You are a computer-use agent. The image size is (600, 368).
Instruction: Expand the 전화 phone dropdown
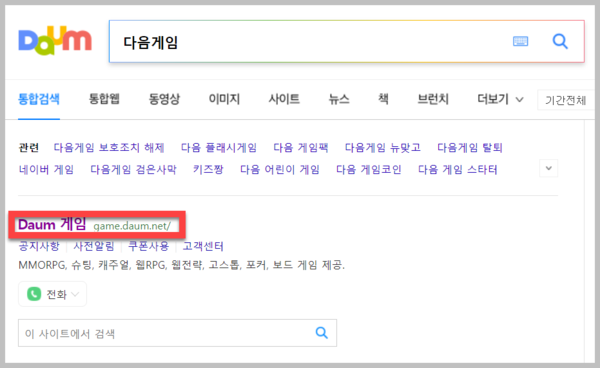point(52,294)
